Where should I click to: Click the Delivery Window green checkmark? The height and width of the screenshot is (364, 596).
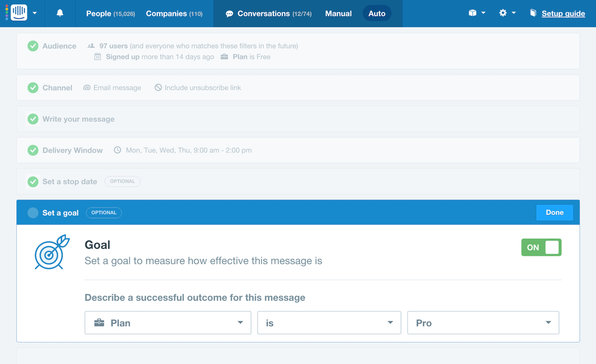(33, 150)
